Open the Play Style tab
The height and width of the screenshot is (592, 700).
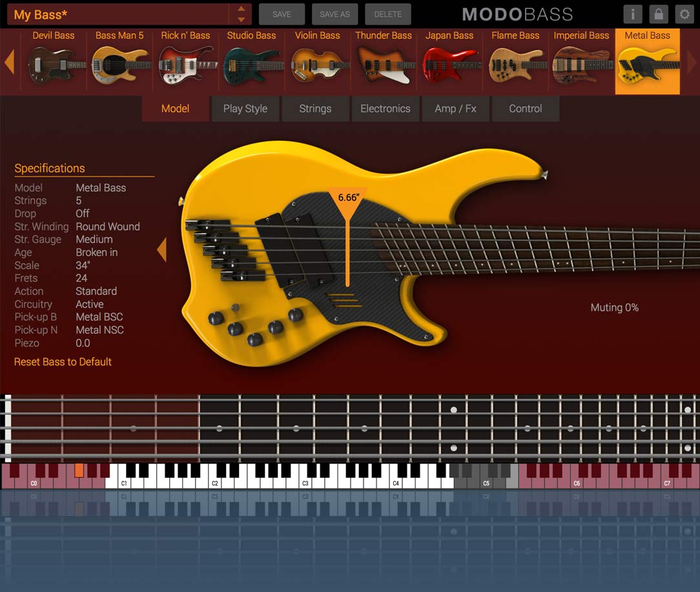245,109
